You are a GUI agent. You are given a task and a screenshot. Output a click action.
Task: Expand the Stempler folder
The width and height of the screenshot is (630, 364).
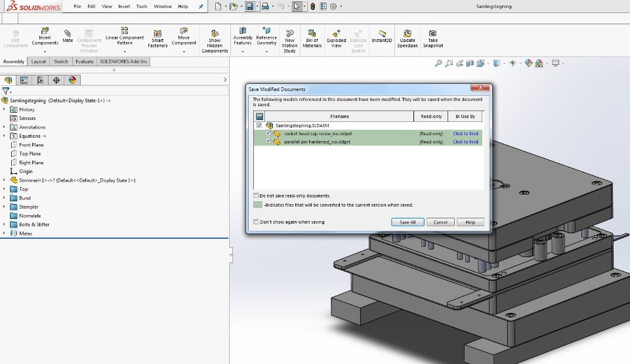[x=5, y=207]
